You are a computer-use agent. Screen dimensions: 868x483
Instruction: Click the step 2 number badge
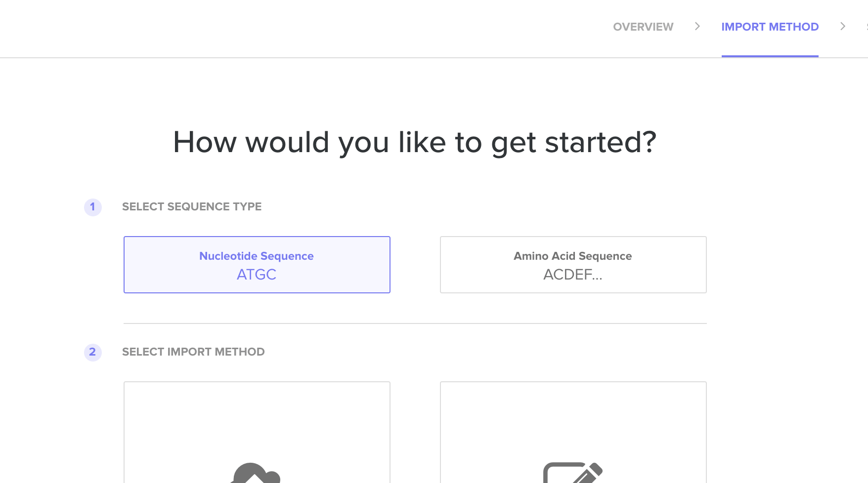coord(92,352)
